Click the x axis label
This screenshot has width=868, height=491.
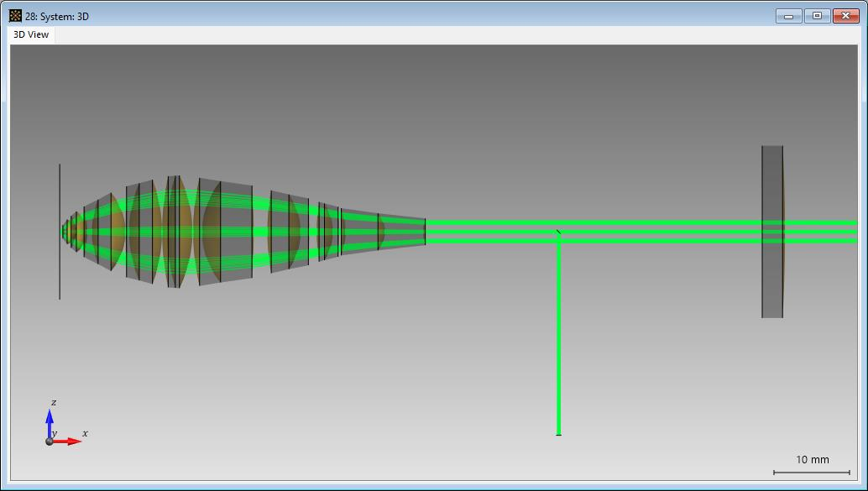pos(86,433)
